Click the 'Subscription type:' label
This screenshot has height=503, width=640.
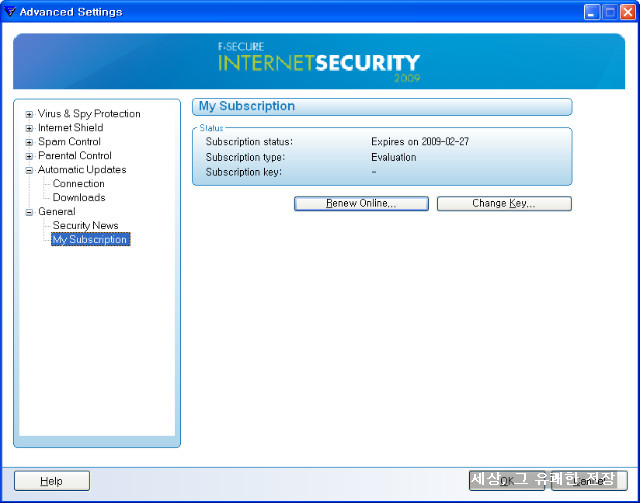pyautogui.click(x=245, y=157)
